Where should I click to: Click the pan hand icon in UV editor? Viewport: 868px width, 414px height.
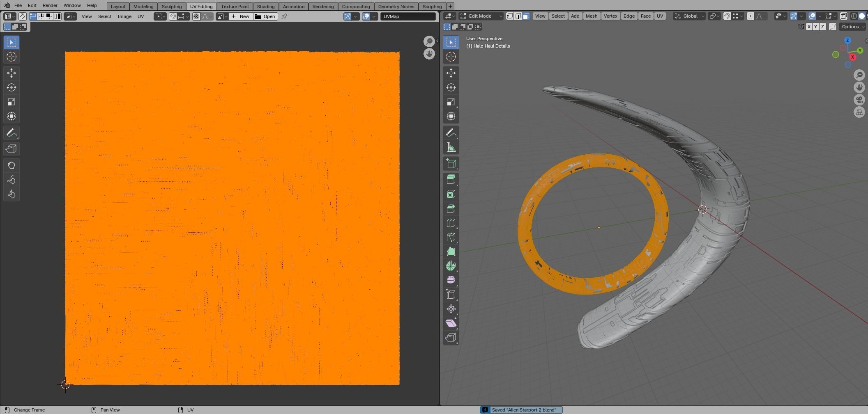(429, 54)
